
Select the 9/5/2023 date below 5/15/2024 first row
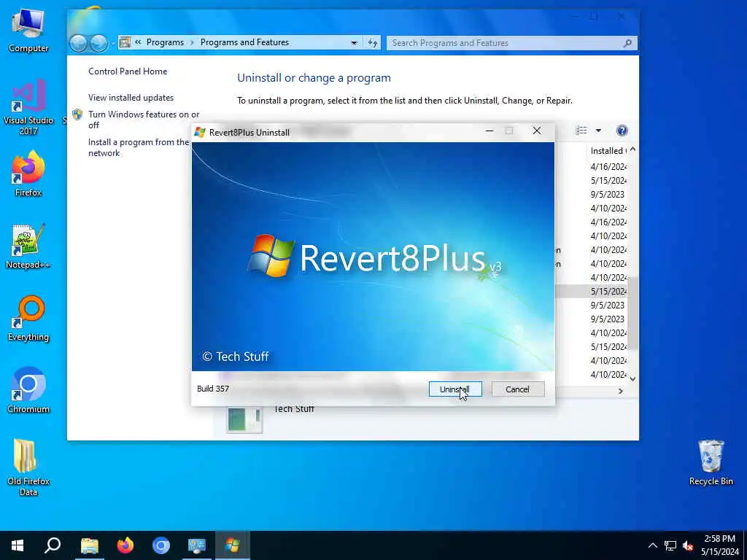(608, 305)
